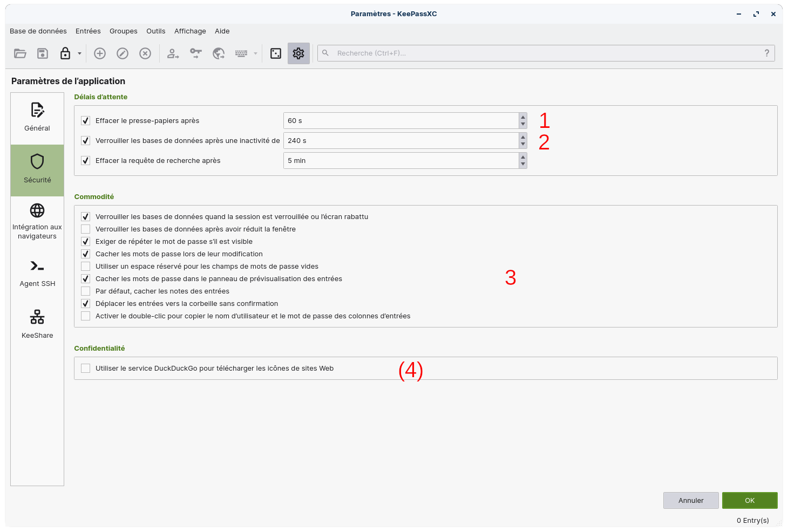Screen dimensions: 788x532
Task: Uncheck Effacer le presse-papiers après
Action: [x=86, y=121]
